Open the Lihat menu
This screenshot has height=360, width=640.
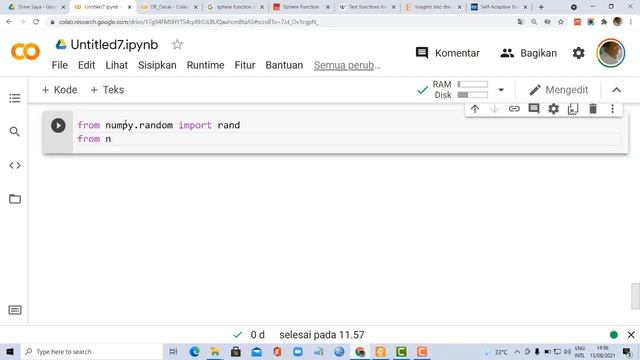pyautogui.click(x=117, y=65)
